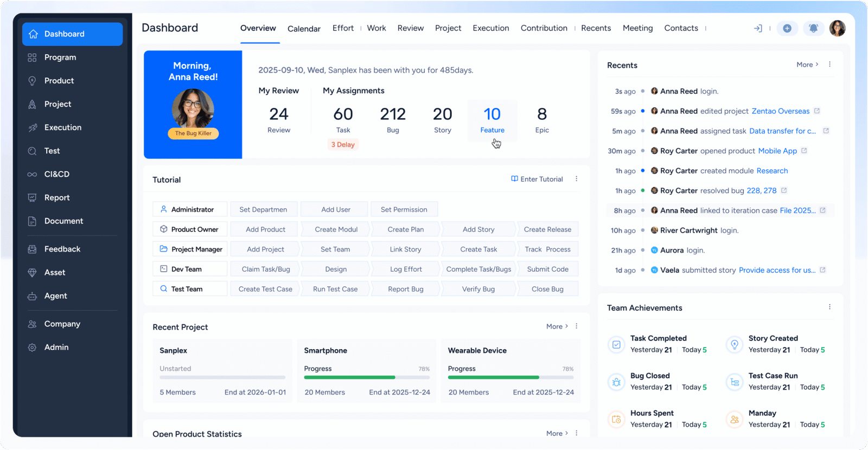Open the Project sidebar item

coord(72,104)
